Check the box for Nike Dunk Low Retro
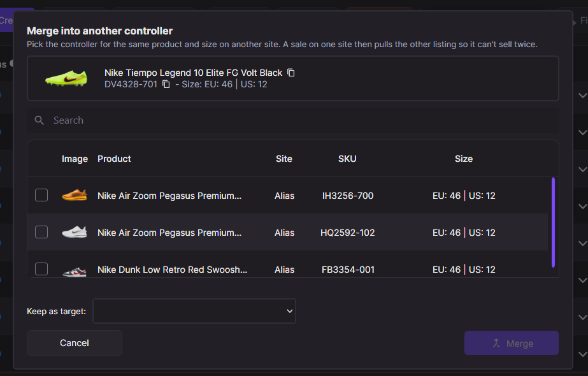The height and width of the screenshot is (376, 588). pos(41,269)
